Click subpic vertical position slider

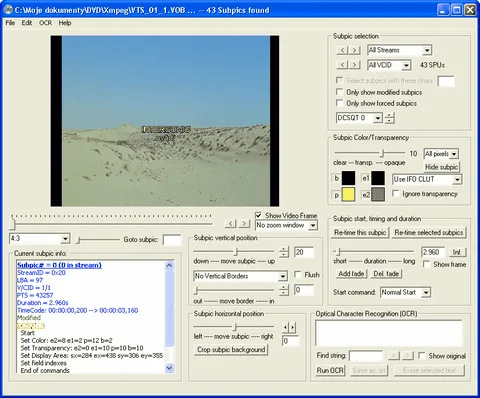click(236, 251)
